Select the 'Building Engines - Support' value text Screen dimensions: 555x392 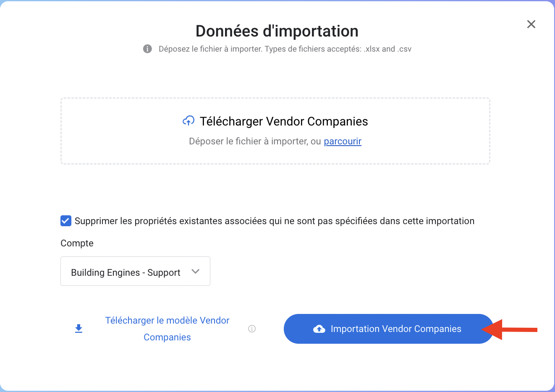coord(126,273)
